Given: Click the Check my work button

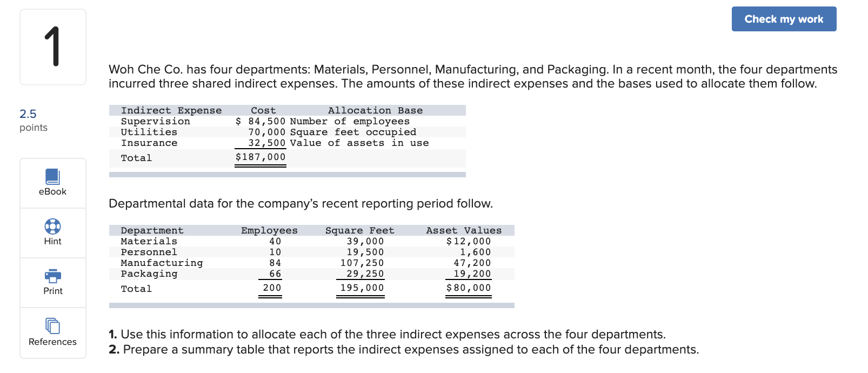Looking at the screenshot, I should point(784,18).
